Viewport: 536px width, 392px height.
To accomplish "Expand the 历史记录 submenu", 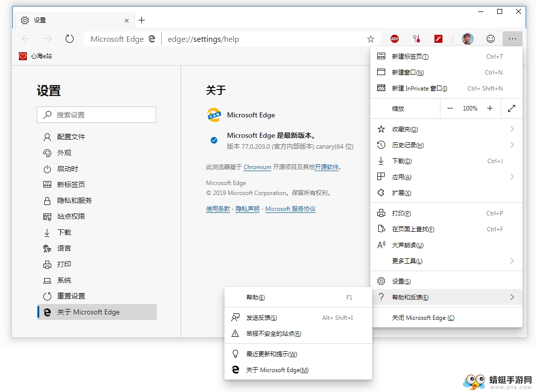I will tap(446, 145).
